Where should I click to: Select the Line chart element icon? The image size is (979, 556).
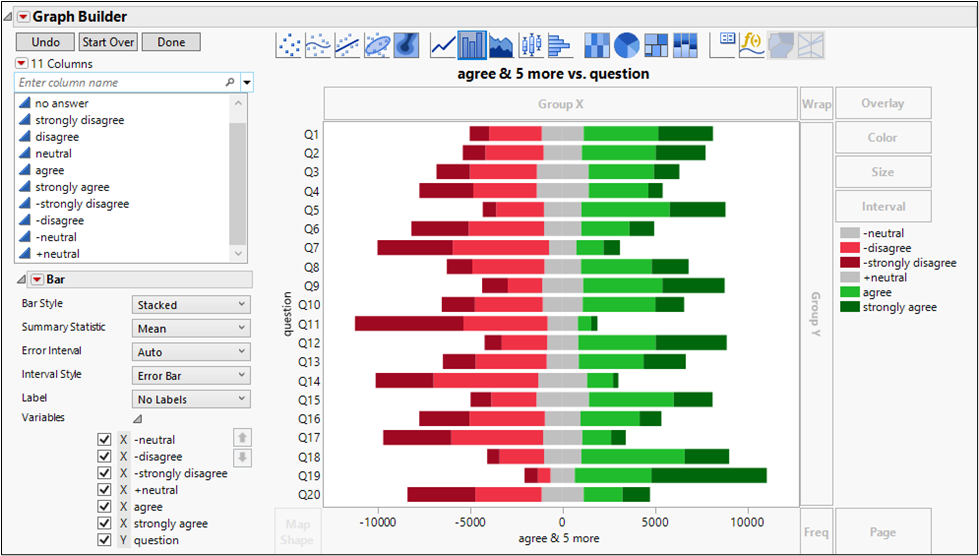pos(443,45)
